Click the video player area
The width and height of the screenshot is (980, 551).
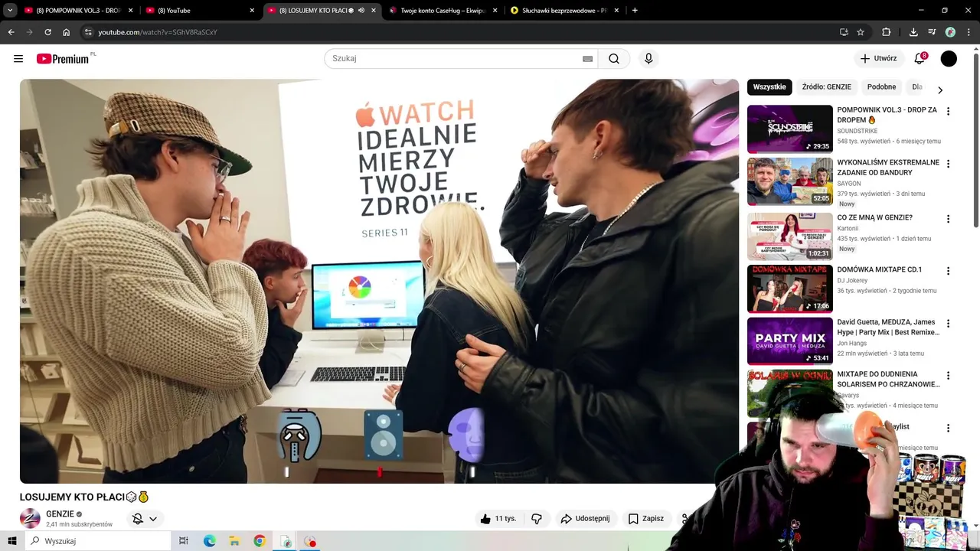point(379,281)
